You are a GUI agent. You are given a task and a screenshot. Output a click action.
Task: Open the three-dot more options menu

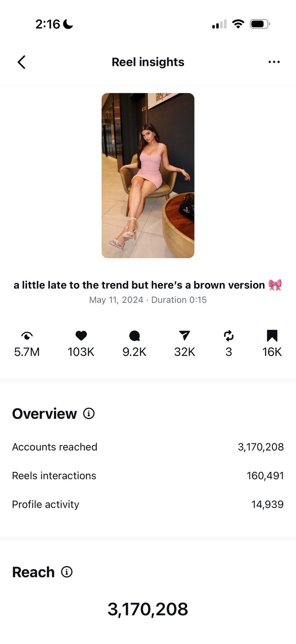point(274,62)
